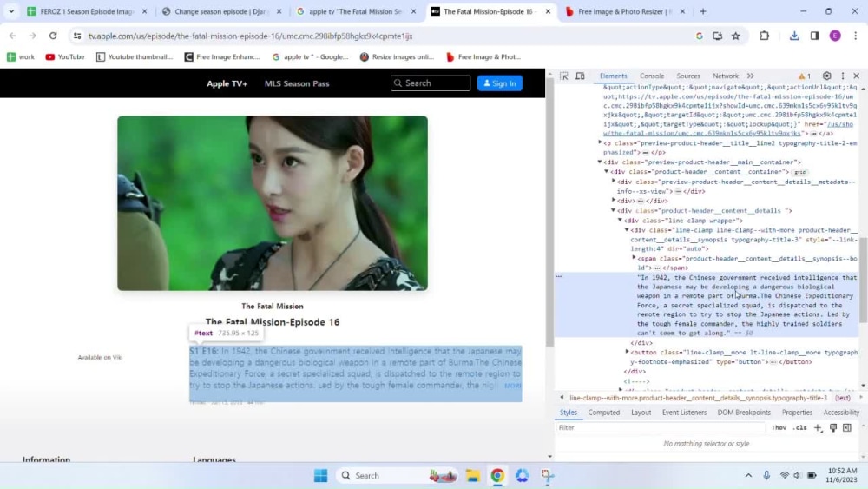Collapse the product-header__content__container div
This screenshot has width=868, height=489.
coord(607,172)
